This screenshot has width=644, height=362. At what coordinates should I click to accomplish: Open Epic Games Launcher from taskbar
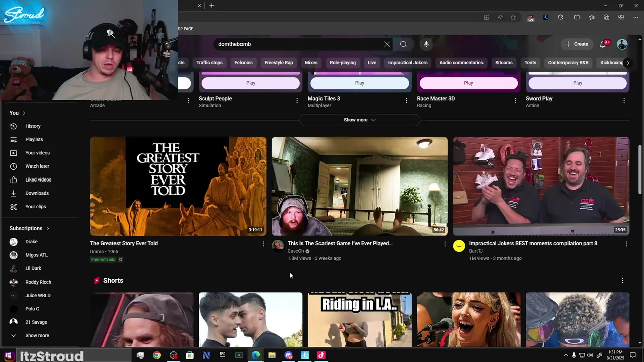coord(222,355)
